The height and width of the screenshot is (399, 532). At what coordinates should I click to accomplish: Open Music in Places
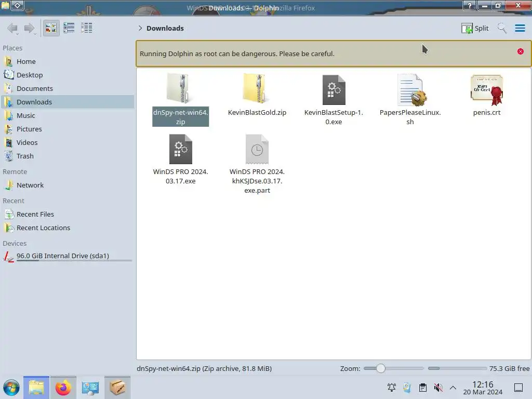pyautogui.click(x=67, y=116)
